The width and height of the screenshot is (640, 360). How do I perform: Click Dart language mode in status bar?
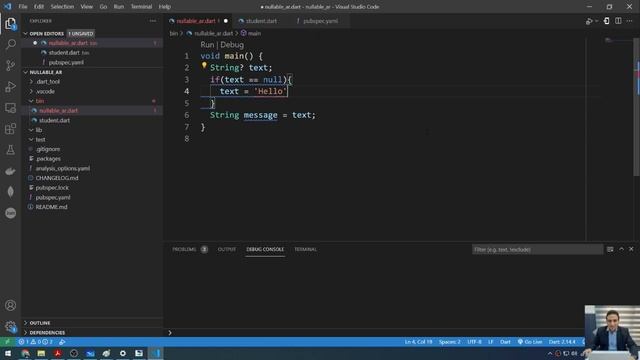[x=505, y=342]
